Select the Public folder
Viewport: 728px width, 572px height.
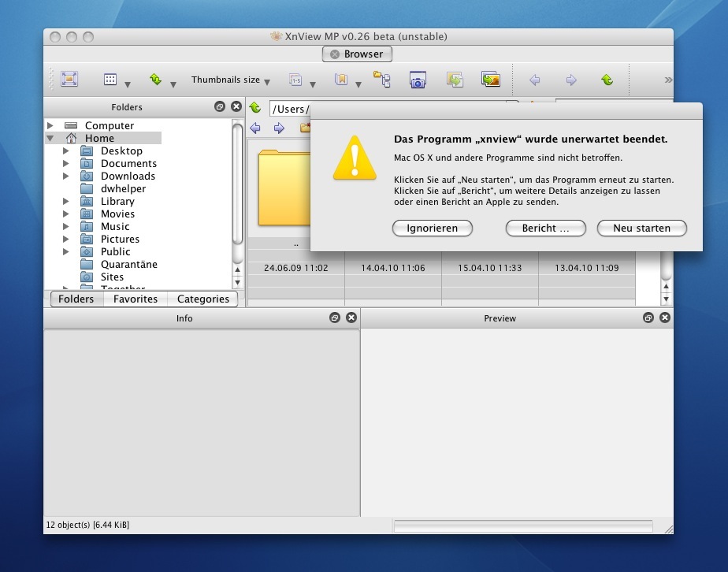point(115,251)
